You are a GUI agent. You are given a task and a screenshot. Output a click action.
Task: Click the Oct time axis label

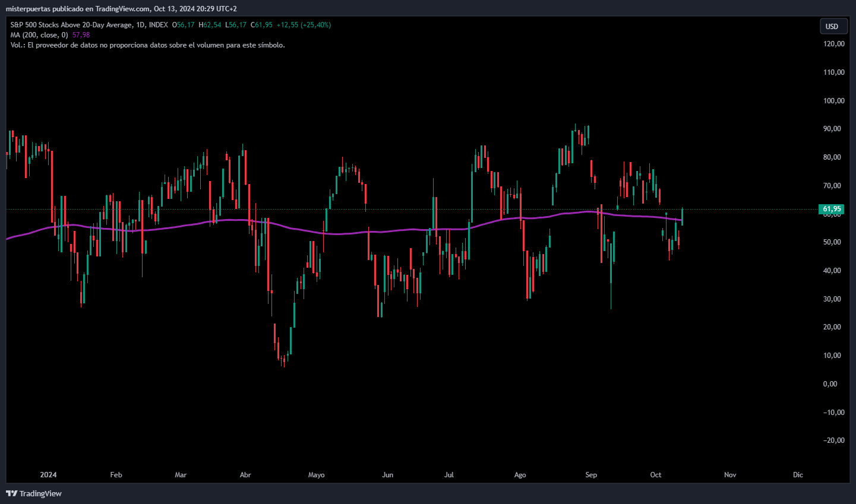656,475
